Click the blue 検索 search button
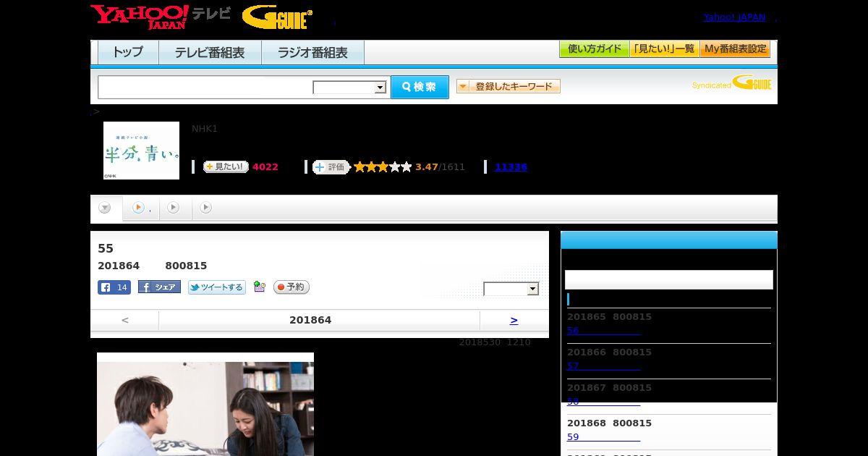868x456 pixels. [x=420, y=87]
